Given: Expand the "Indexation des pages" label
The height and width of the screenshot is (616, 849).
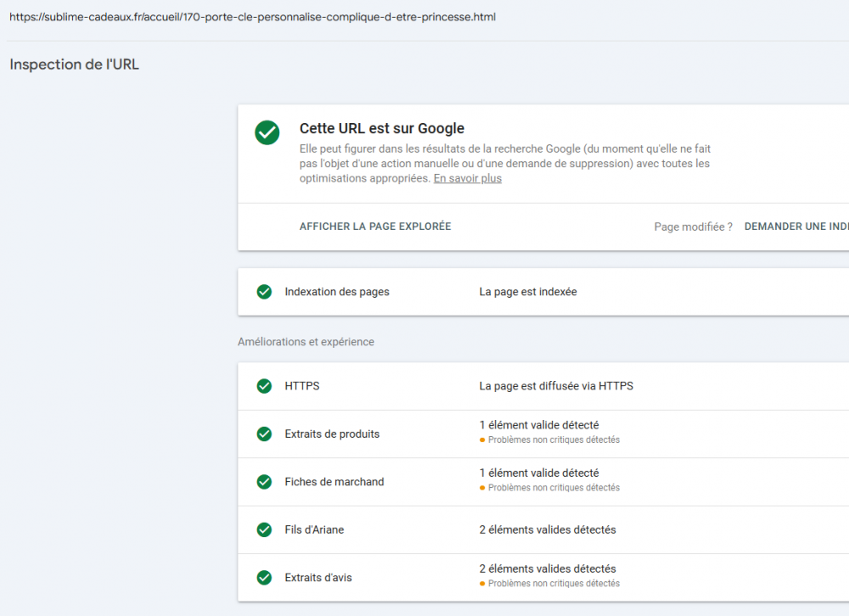Looking at the screenshot, I should click(x=337, y=292).
